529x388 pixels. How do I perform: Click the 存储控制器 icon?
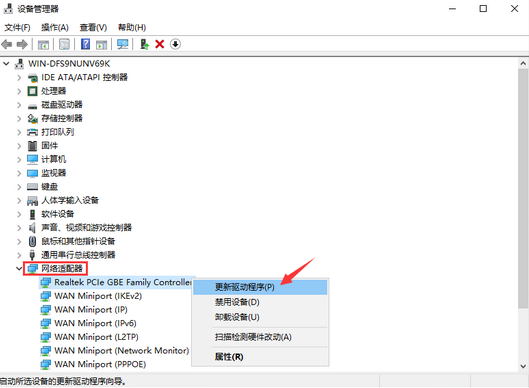pyautogui.click(x=32, y=118)
